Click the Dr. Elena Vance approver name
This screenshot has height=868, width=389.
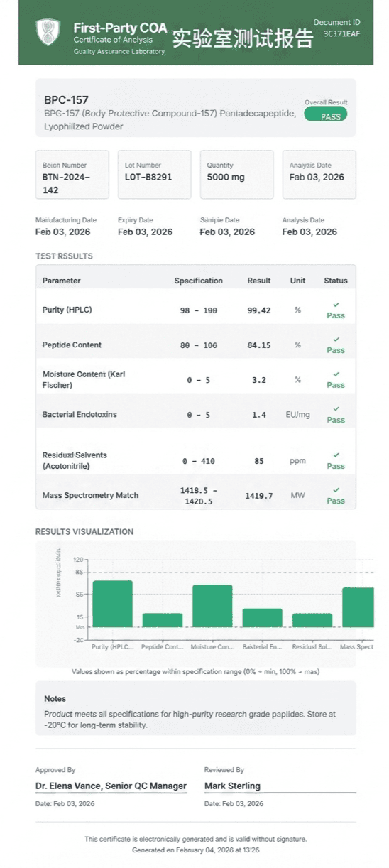tap(111, 786)
